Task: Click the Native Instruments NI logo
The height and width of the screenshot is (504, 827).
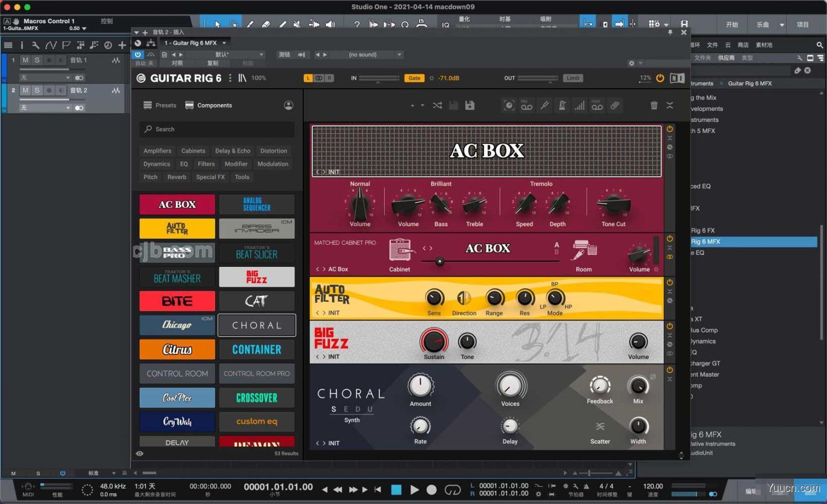Action: pos(677,78)
